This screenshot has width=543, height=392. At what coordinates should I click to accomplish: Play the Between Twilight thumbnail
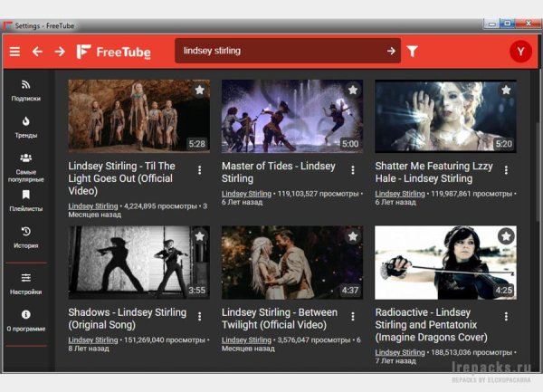pyautogui.click(x=292, y=263)
